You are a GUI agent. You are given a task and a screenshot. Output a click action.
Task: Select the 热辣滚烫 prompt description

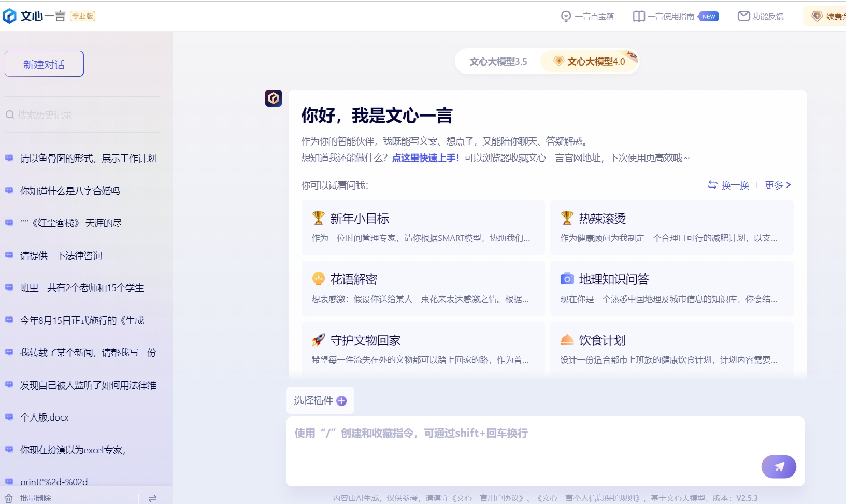[669, 238]
